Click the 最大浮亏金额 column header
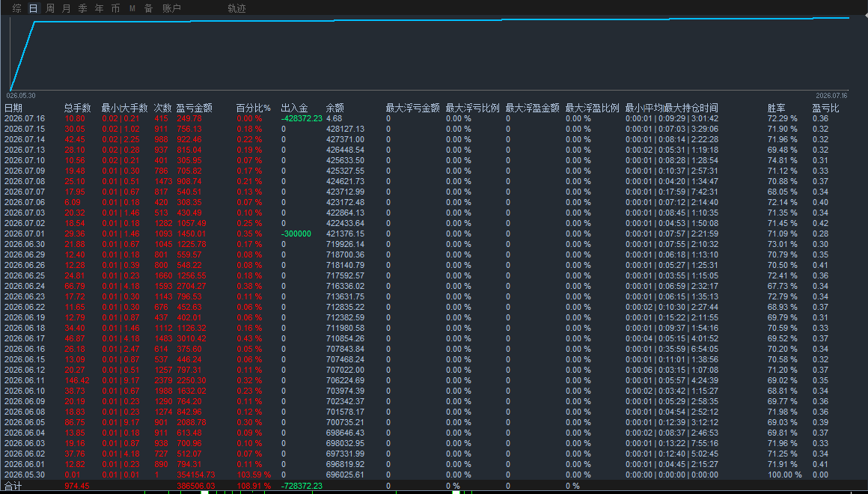Image resolution: width=868 pixels, height=494 pixels. [x=413, y=108]
